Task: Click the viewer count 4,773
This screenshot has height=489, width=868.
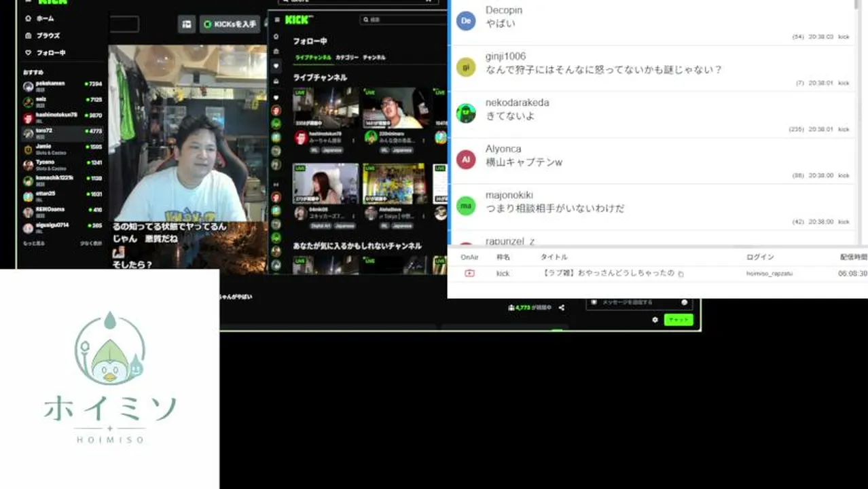Action: click(522, 308)
